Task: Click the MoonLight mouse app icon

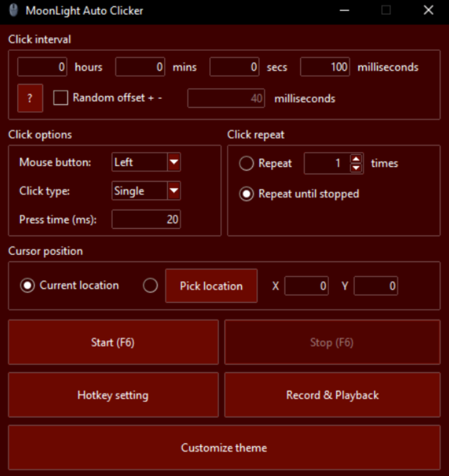Action: [x=14, y=10]
